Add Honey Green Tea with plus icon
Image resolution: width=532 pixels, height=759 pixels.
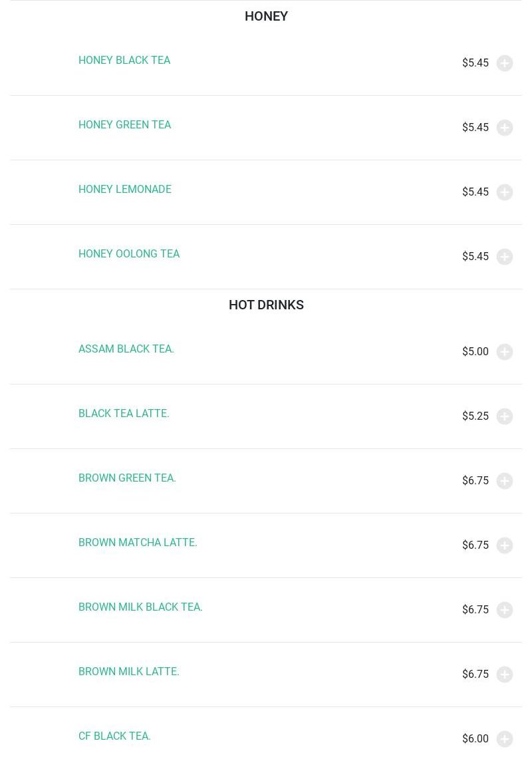tap(505, 128)
